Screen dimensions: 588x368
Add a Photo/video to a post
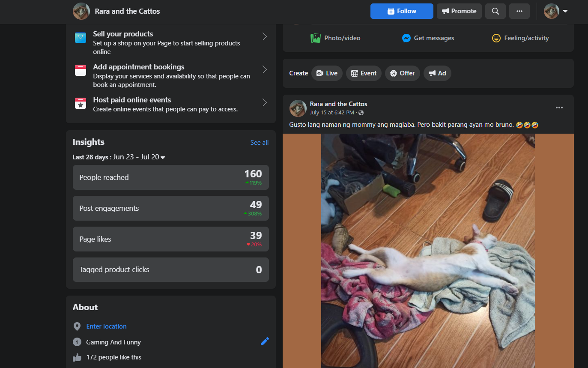(335, 38)
